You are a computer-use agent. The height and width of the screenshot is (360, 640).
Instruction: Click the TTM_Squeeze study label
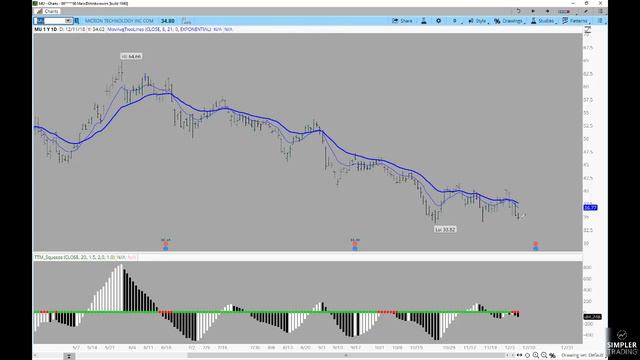[74, 257]
